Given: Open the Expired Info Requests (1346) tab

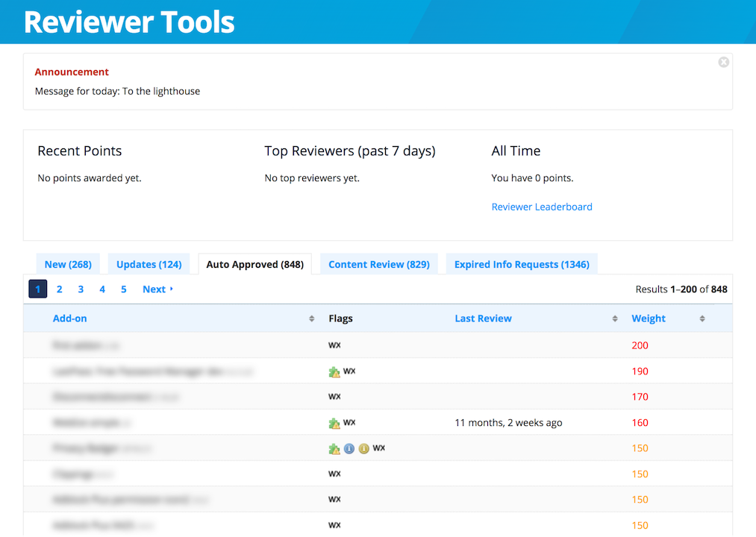Looking at the screenshot, I should 522,265.
